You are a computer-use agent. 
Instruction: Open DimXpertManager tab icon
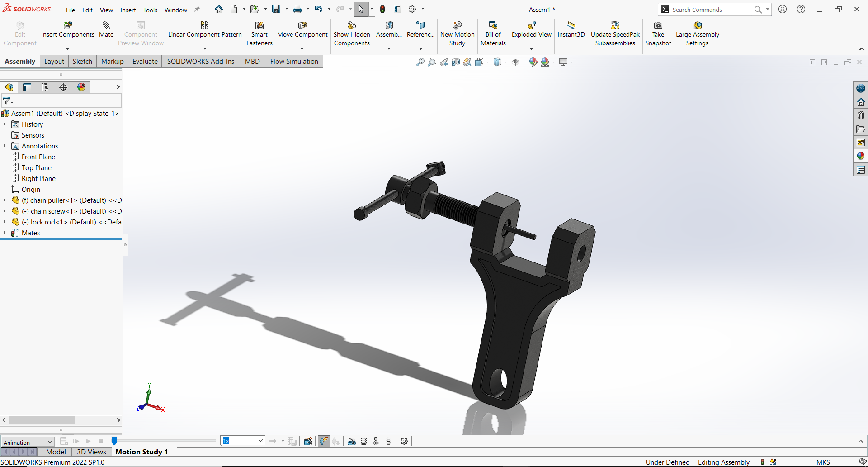point(63,87)
